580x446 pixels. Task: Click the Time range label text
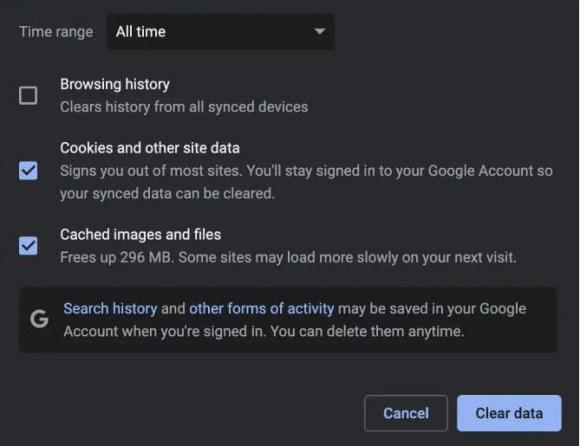[x=56, y=32]
